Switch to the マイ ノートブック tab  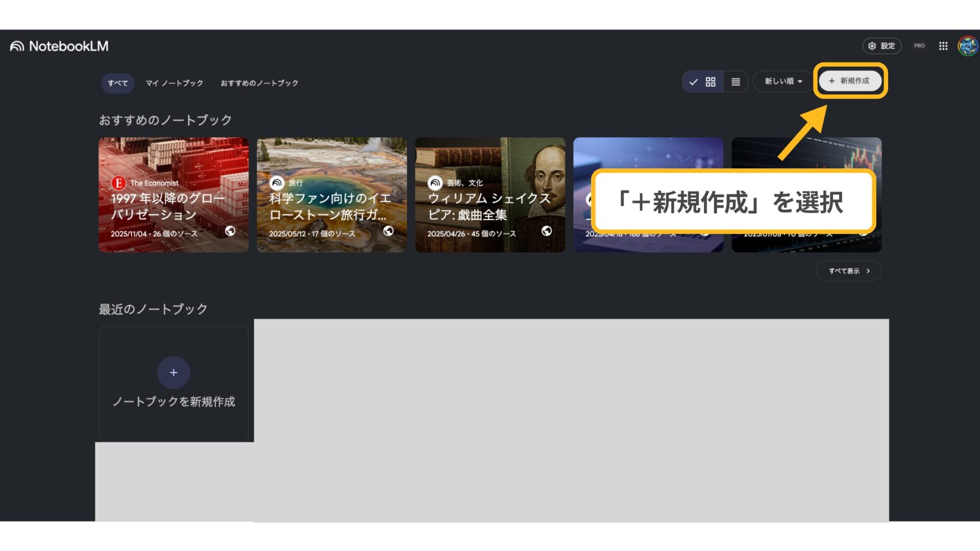coord(173,83)
